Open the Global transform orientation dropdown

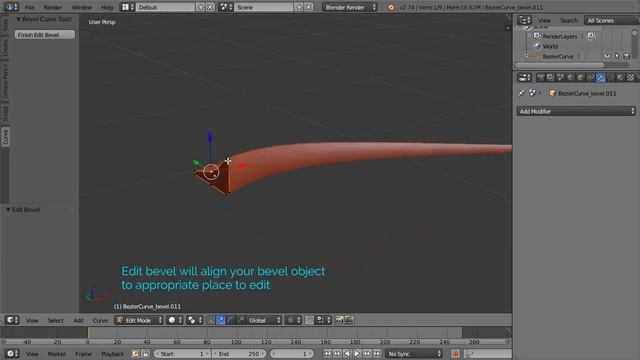tap(264, 320)
